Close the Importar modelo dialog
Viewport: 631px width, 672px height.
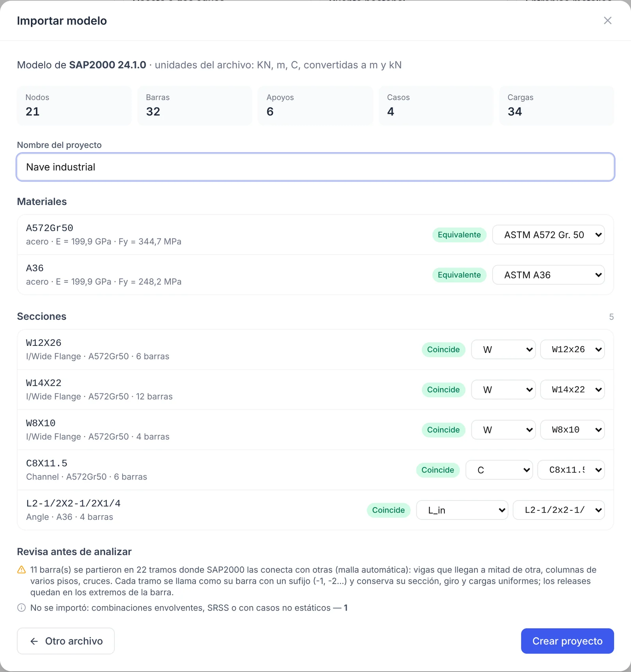click(607, 21)
